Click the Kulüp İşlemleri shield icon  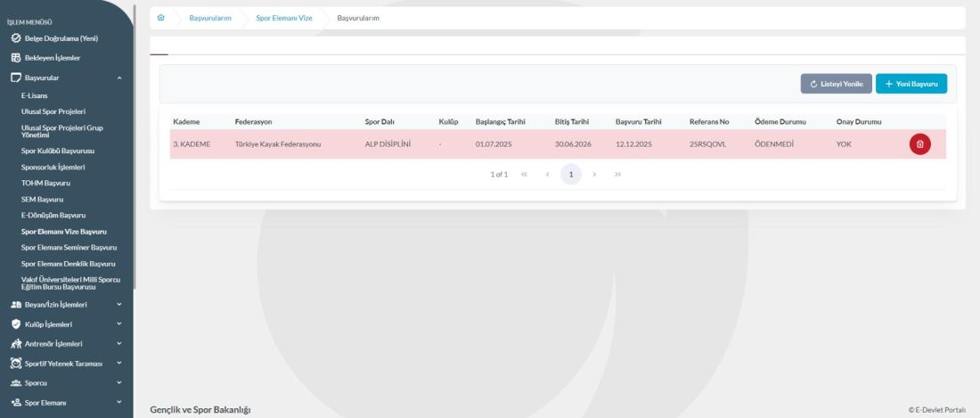[16, 324]
